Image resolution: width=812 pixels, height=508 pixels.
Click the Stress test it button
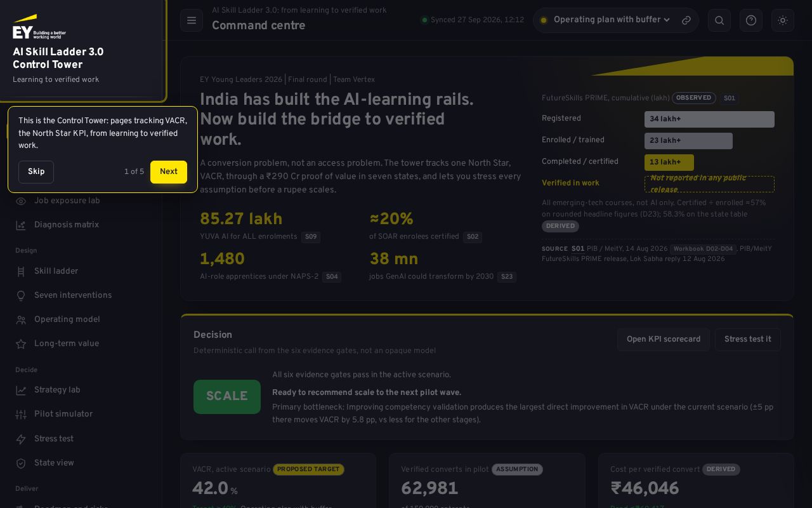click(x=748, y=340)
